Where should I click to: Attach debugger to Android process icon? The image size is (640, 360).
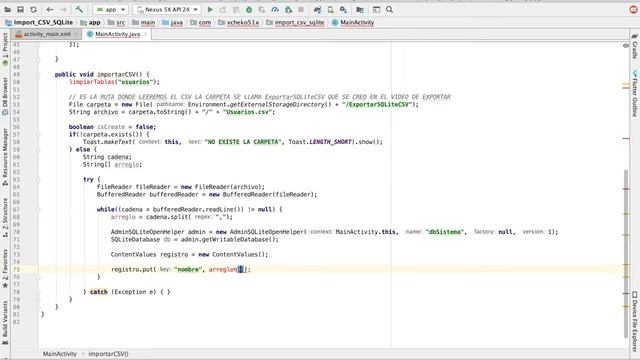pyautogui.click(x=288, y=9)
